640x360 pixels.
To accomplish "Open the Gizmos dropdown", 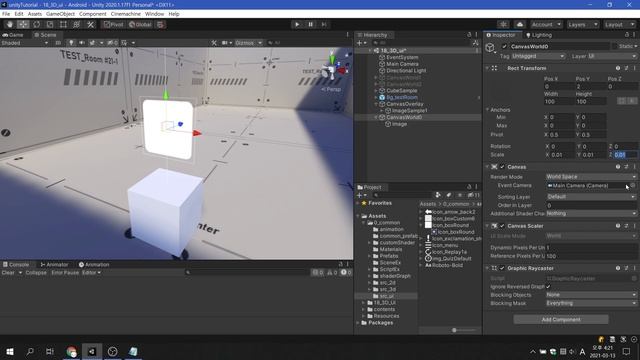I will [x=248, y=42].
